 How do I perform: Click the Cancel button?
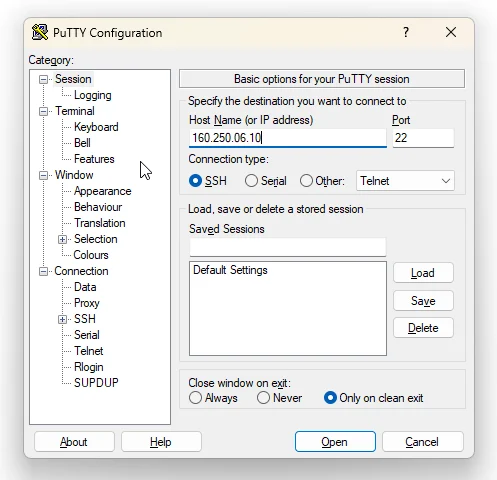(422, 442)
